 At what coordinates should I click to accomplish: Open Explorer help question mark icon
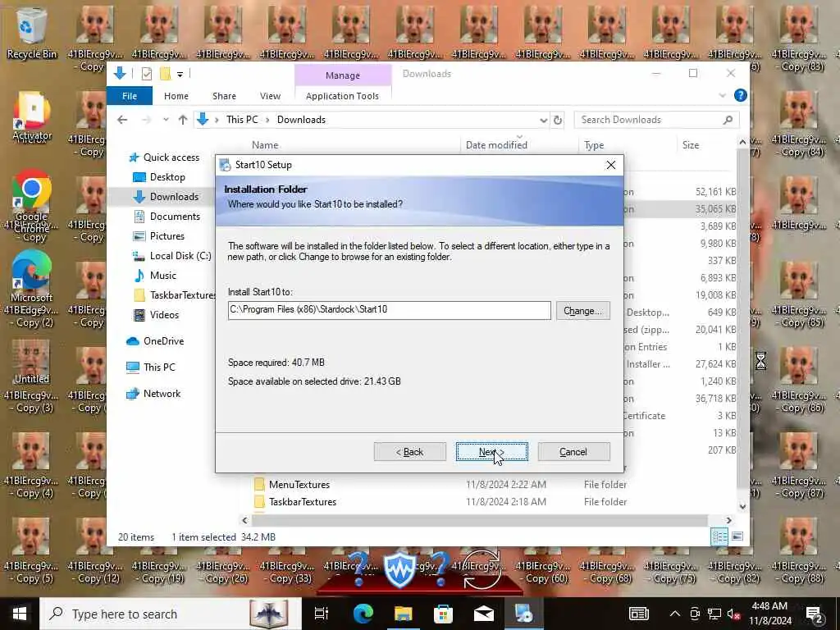(741, 95)
